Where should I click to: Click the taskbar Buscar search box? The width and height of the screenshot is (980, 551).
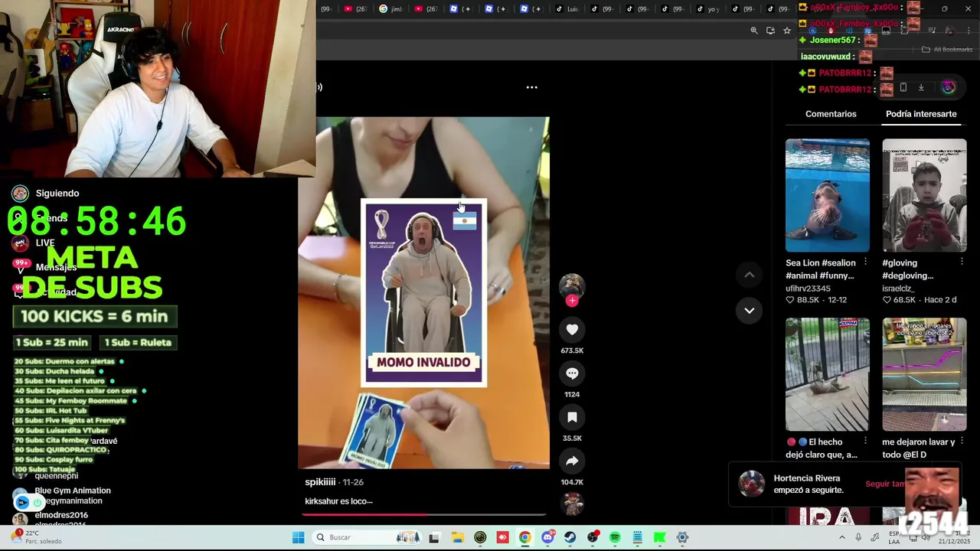[367, 537]
